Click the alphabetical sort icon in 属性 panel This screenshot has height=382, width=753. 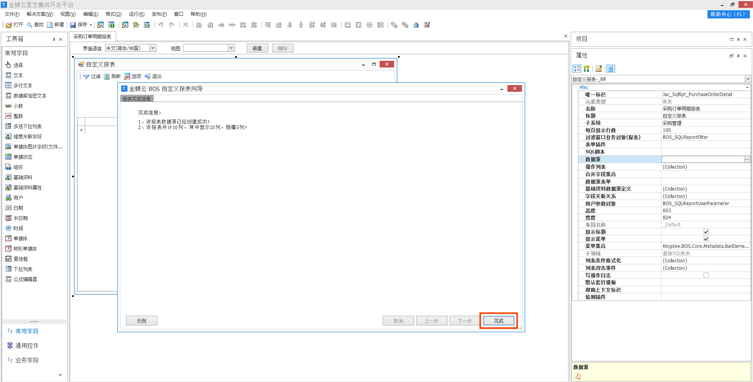tap(586, 68)
